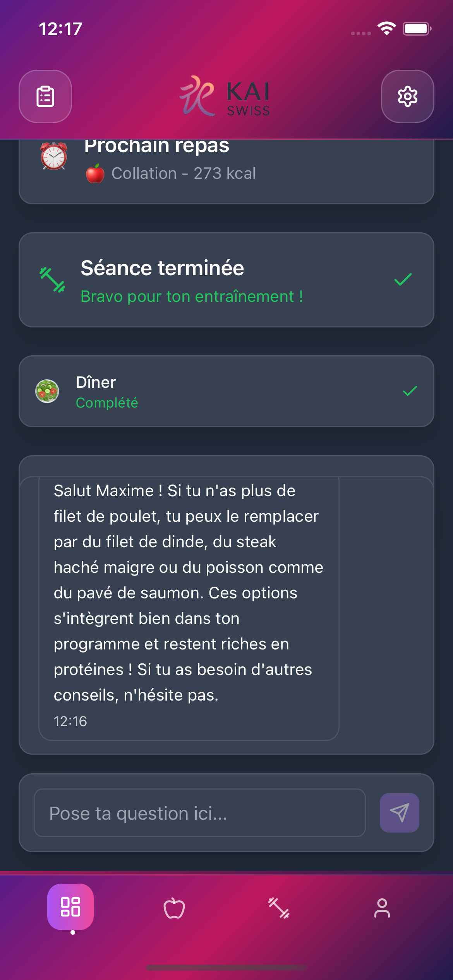Tap the KAI Swiss logo
The width and height of the screenshot is (453, 980).
225,96
